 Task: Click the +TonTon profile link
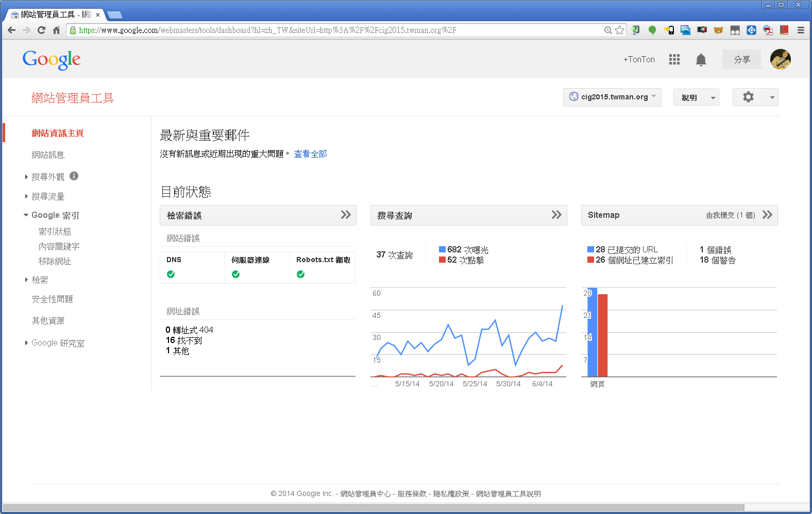coord(639,60)
